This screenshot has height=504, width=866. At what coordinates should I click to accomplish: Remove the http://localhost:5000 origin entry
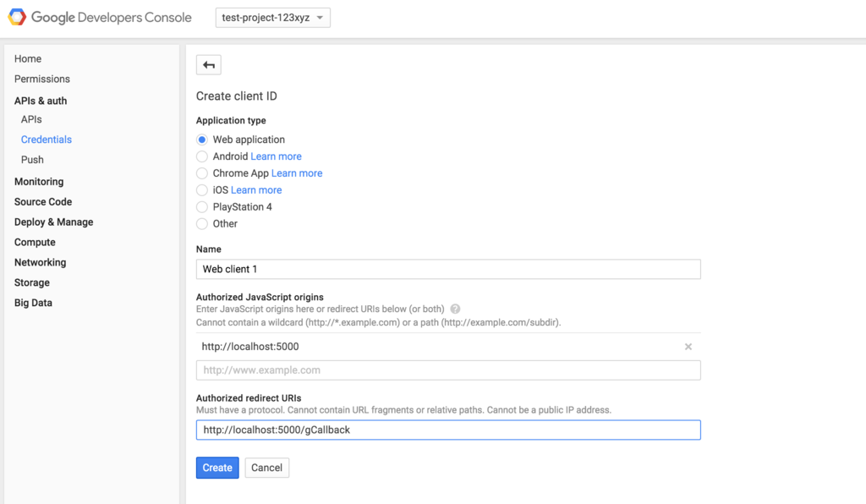(x=688, y=347)
